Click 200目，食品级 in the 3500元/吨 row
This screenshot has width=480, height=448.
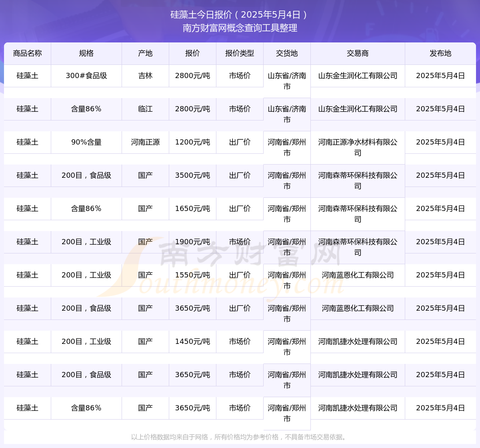click(x=86, y=175)
